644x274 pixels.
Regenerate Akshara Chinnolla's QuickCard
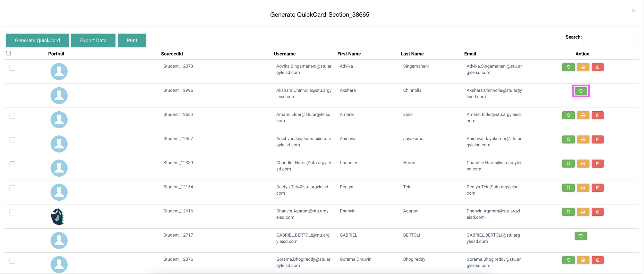tap(581, 91)
